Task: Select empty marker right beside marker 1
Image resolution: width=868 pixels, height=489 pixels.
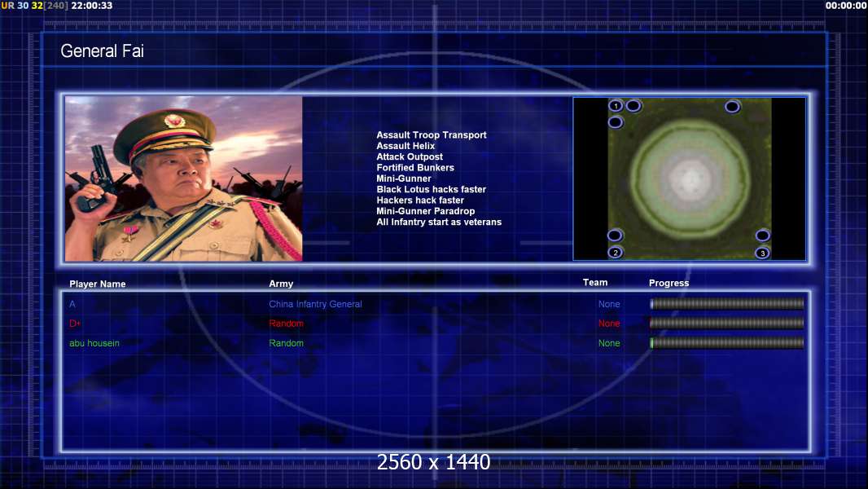Action: click(633, 105)
